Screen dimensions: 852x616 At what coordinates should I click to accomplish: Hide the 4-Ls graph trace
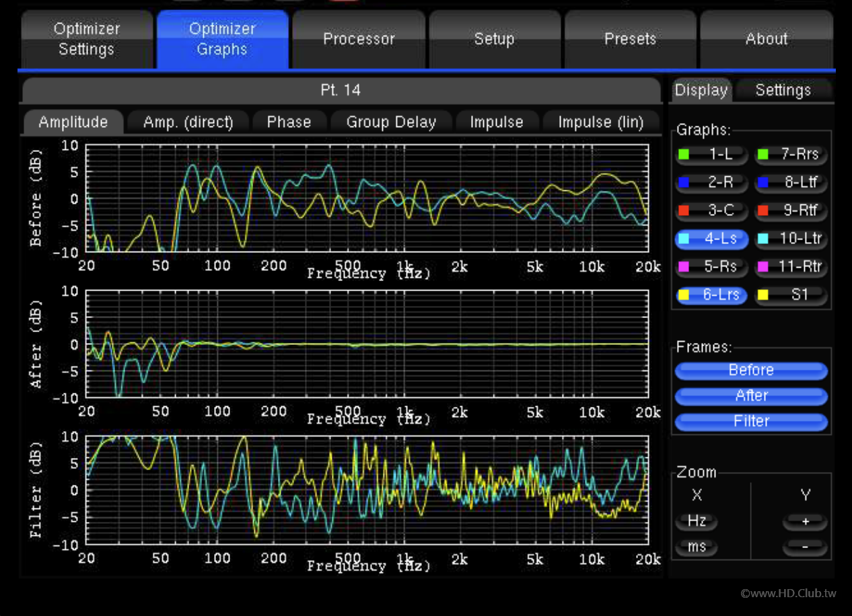[711, 239]
